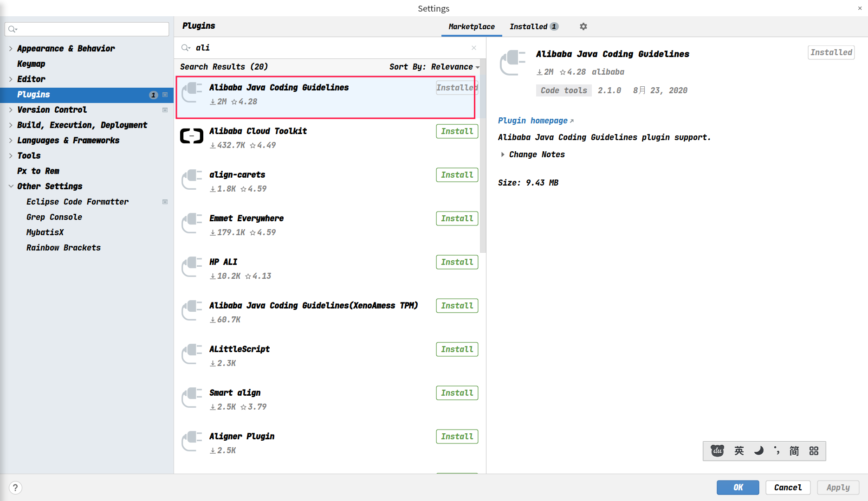Click the Baidu input method bear icon
This screenshot has width=868, height=501.
tap(717, 451)
